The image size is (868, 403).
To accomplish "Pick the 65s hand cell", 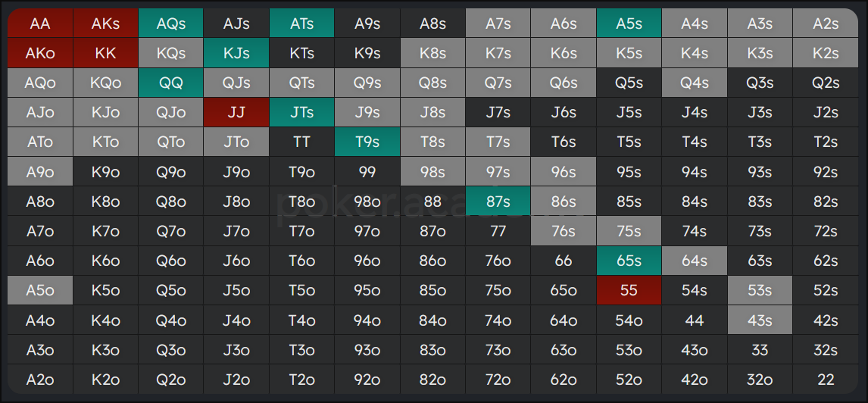I will pyautogui.click(x=629, y=261).
